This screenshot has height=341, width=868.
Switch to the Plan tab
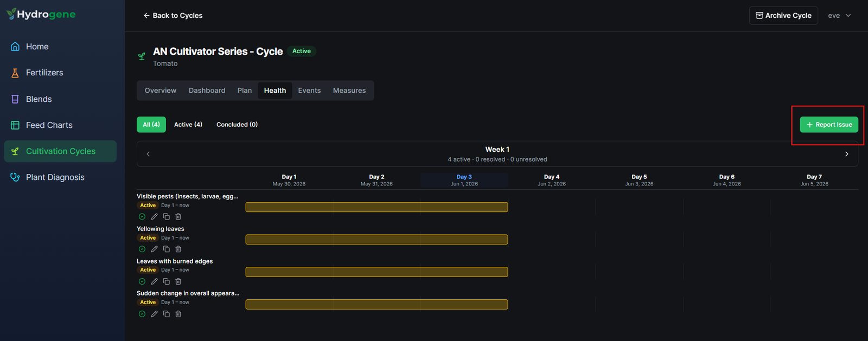coord(245,91)
